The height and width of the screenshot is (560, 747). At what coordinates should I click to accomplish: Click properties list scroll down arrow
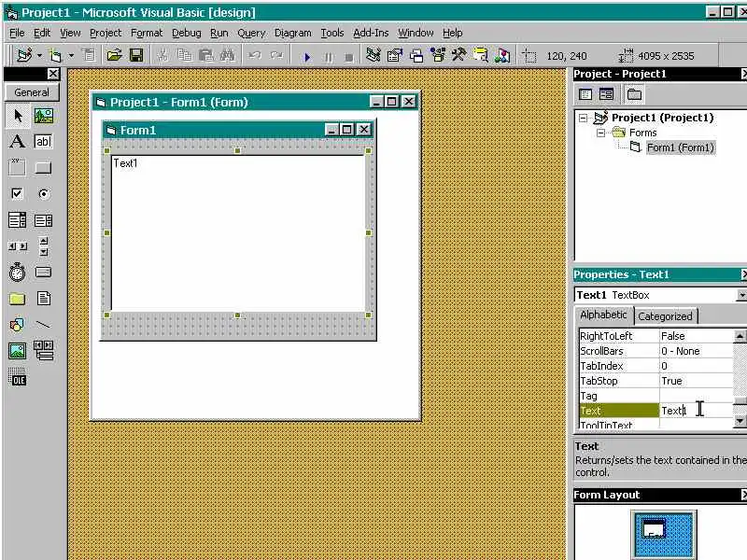pos(740,421)
